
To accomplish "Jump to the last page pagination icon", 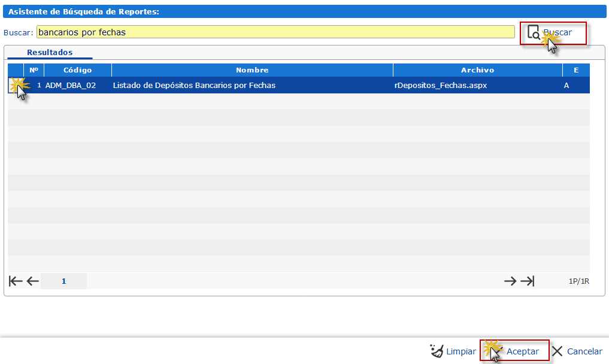I will pos(527,280).
